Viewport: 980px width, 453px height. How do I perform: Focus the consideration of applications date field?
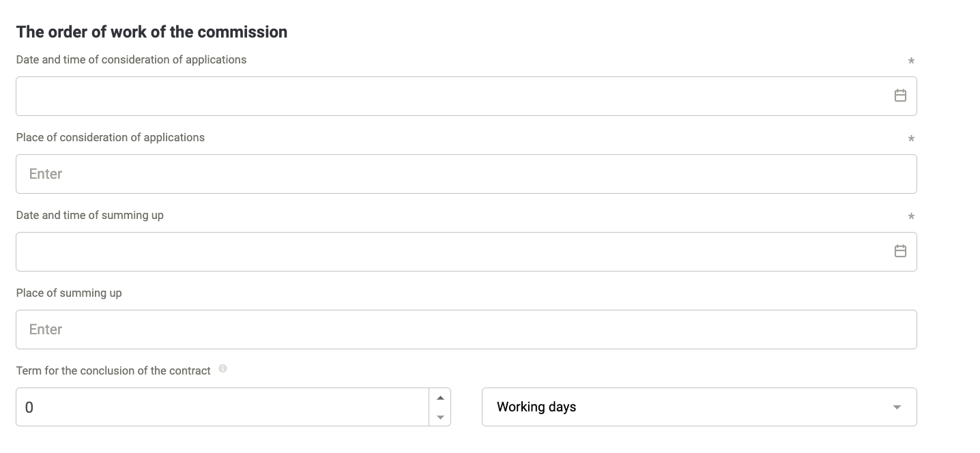tap(466, 96)
